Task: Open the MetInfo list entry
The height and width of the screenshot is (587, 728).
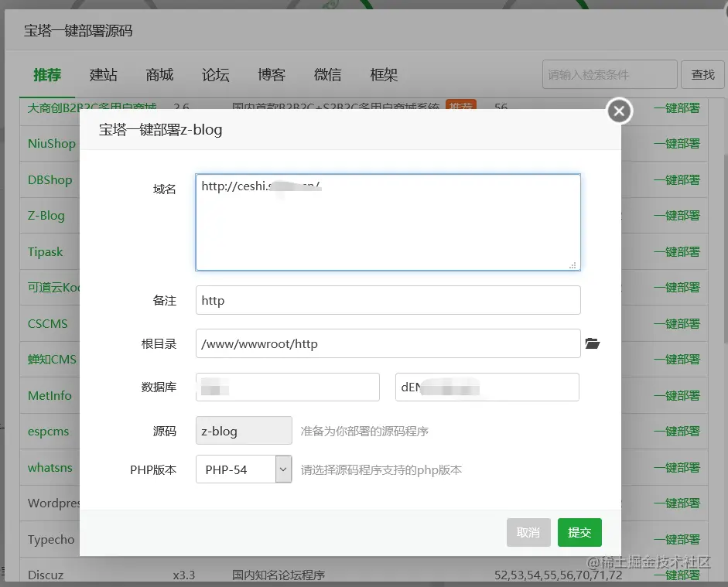Action: coord(50,395)
